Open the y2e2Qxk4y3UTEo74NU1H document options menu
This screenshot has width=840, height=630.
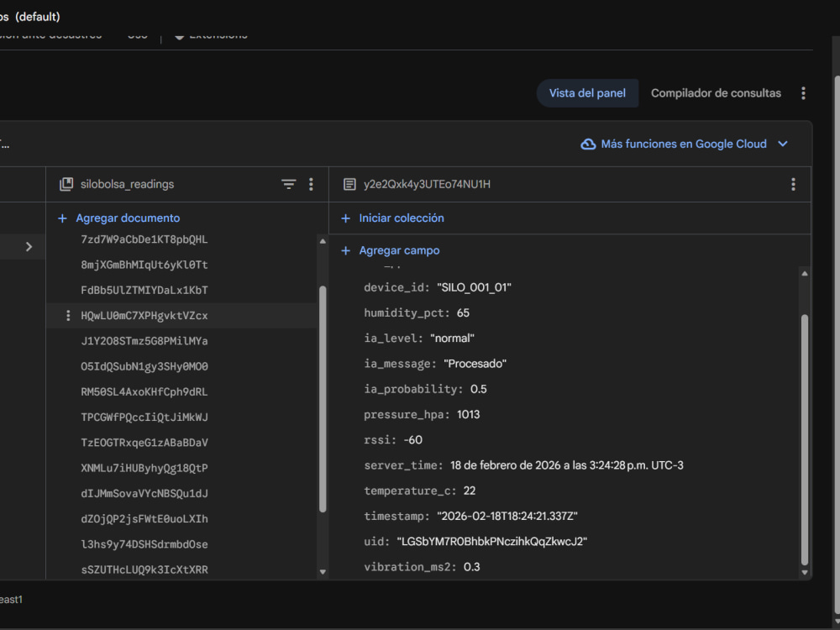click(x=793, y=184)
